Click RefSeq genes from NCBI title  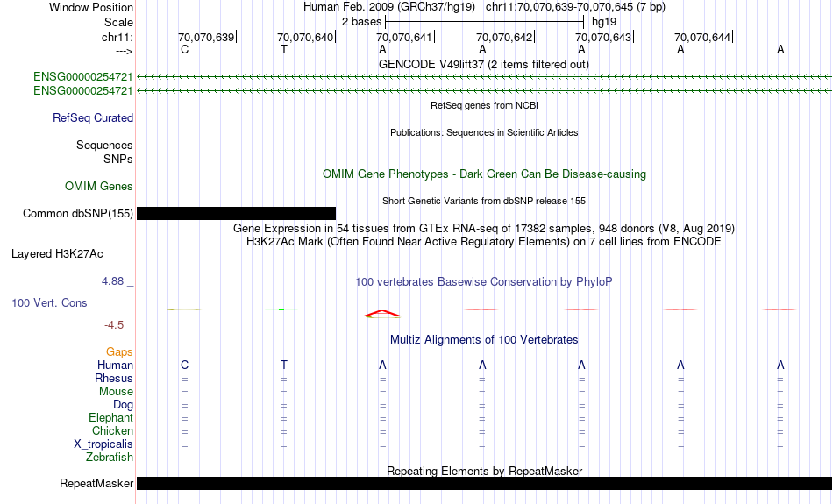[x=485, y=106]
